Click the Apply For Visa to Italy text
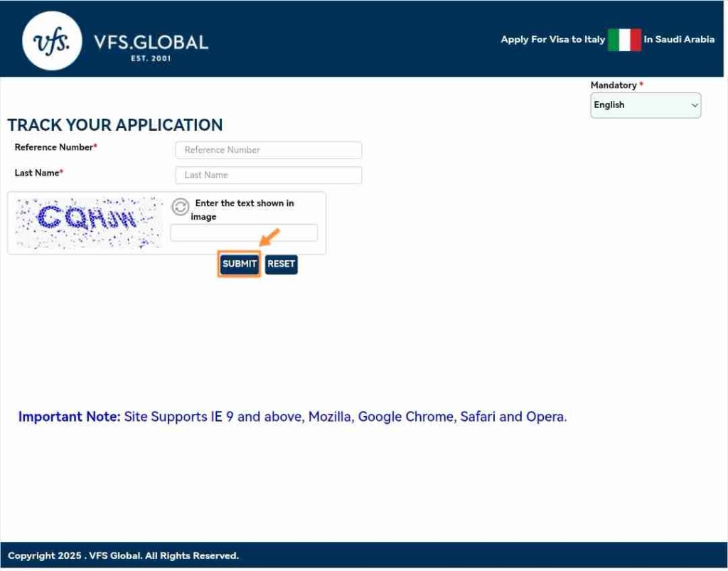The image size is (728, 571). click(552, 40)
